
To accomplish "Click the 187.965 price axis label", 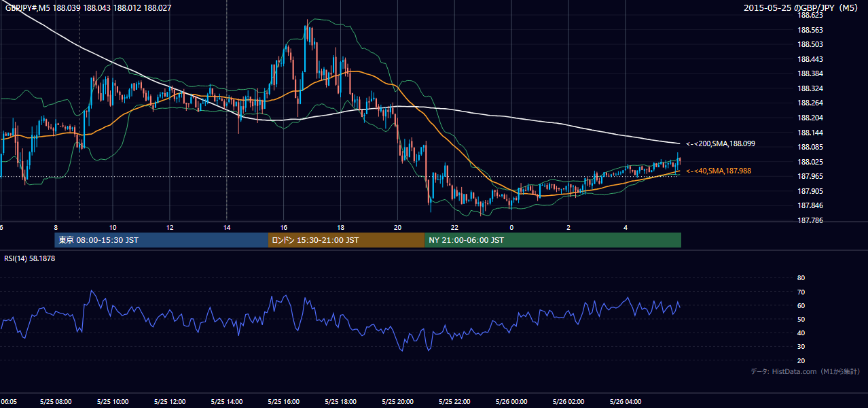I will point(810,176).
